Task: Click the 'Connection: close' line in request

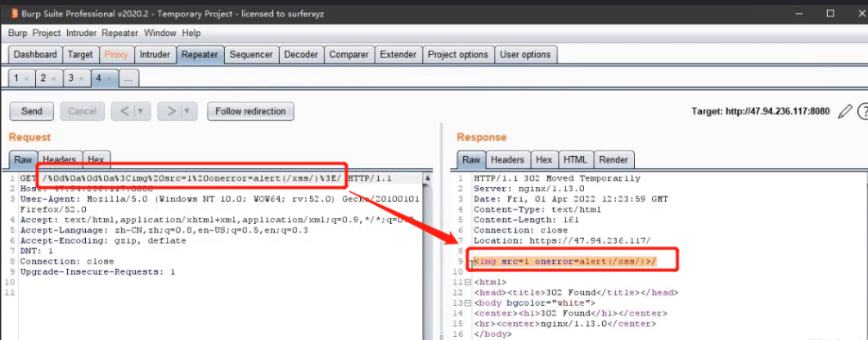Action: click(x=67, y=262)
